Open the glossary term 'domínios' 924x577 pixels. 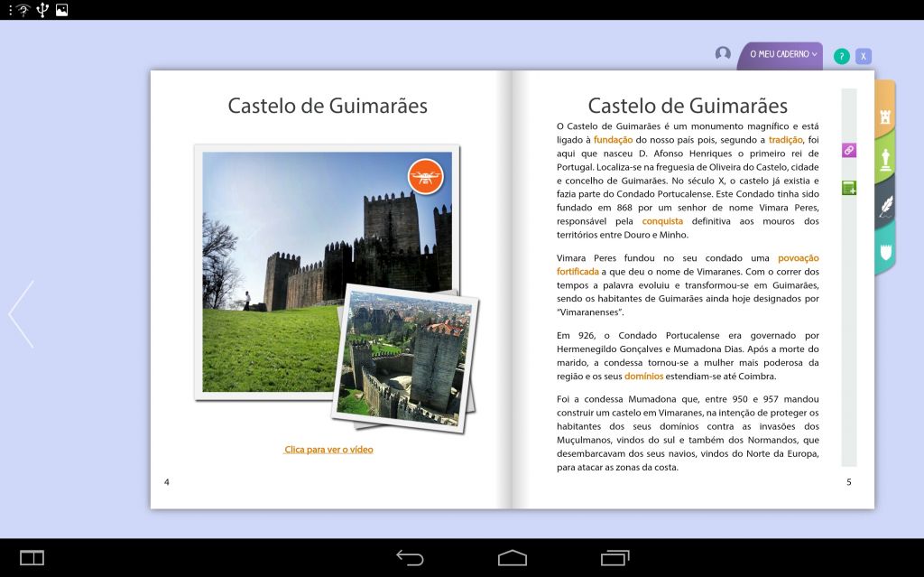tap(643, 376)
